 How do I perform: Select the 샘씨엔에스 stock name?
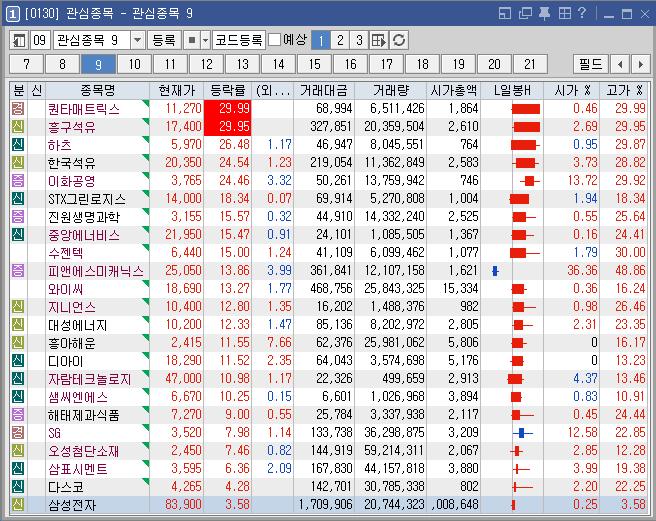(78, 397)
